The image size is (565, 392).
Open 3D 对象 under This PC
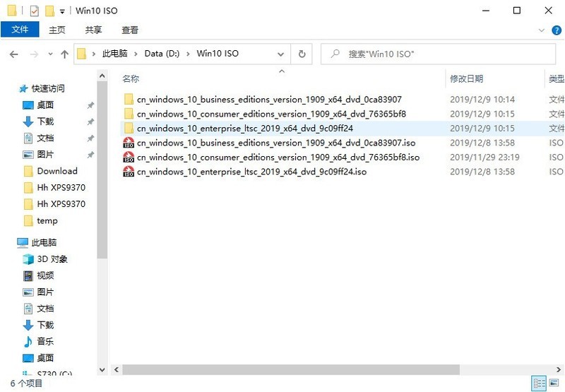[52, 259]
